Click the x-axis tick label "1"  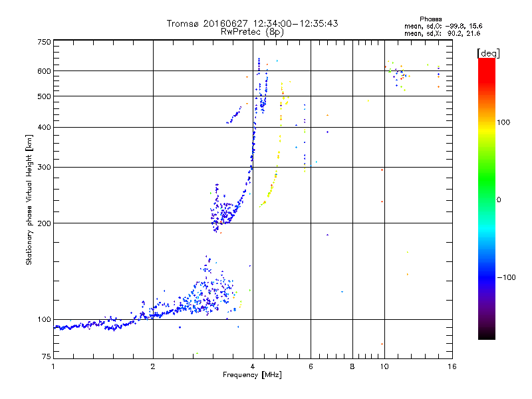point(53,366)
